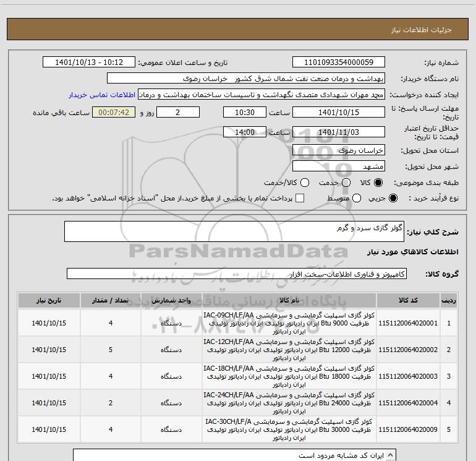476x461 pixels.
Task: Click the delivery province field خراسان رضوی
Action: click(339, 150)
